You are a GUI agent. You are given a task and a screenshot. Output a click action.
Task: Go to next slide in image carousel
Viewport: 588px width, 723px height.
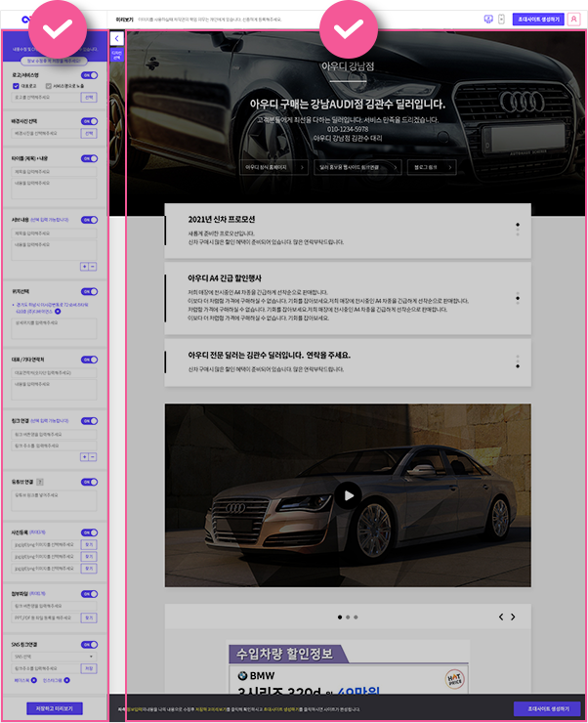[x=513, y=617]
